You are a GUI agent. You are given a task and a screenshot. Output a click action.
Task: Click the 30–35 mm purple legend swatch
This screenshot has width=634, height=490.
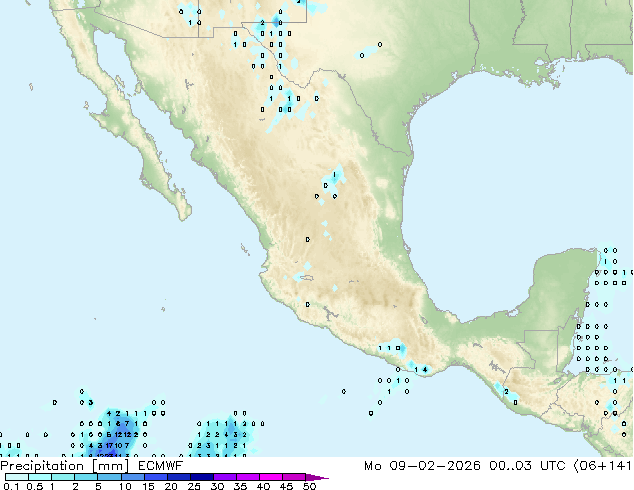pos(224,477)
